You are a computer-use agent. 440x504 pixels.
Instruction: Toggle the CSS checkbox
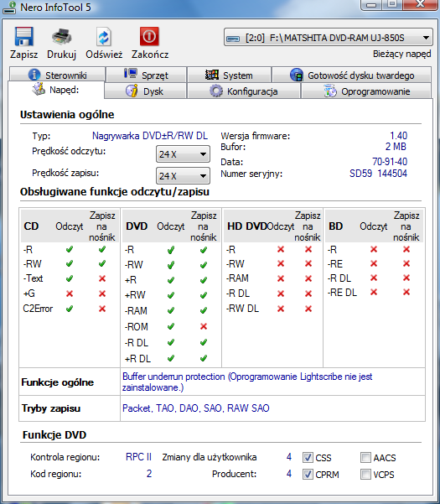tap(308, 457)
